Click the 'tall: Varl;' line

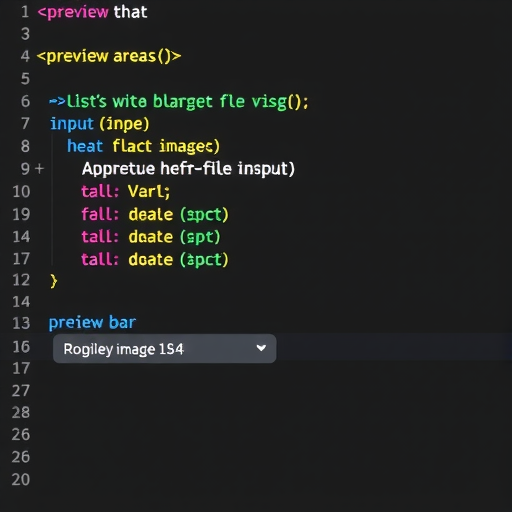click(x=126, y=191)
